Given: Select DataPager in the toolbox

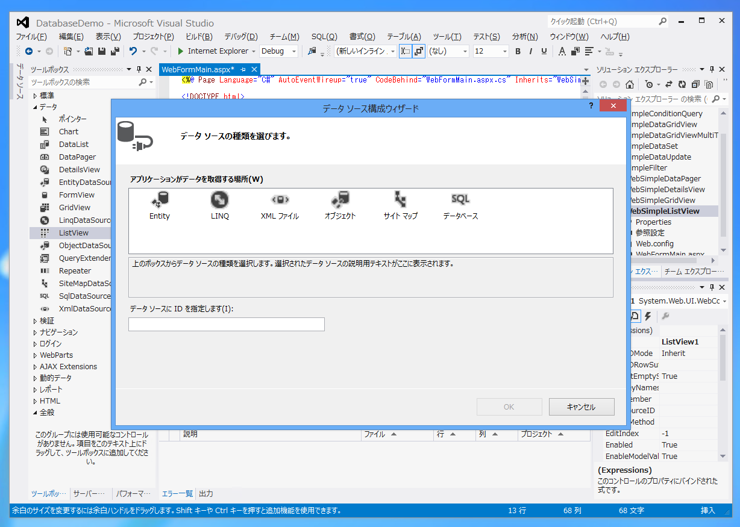Looking at the screenshot, I should (77, 157).
